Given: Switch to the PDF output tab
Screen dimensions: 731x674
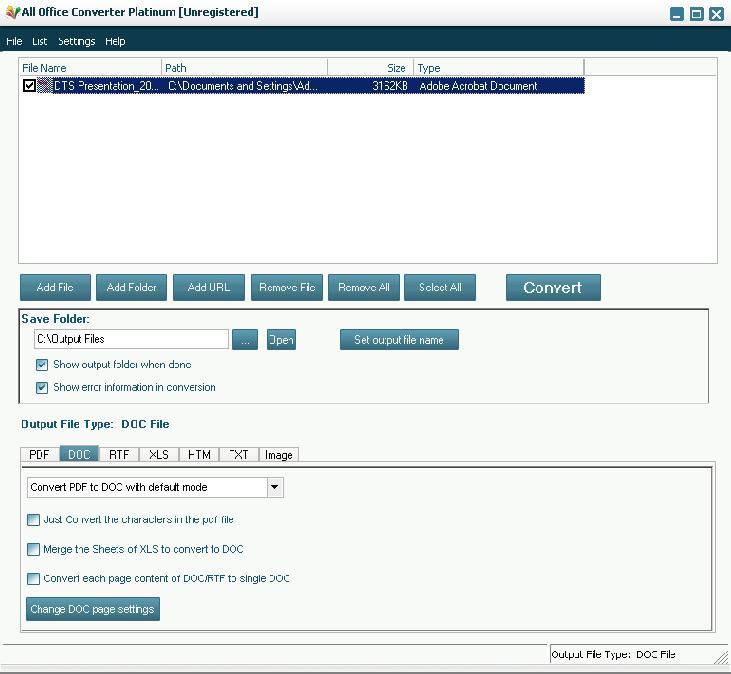Looking at the screenshot, I should pyautogui.click(x=40, y=454).
